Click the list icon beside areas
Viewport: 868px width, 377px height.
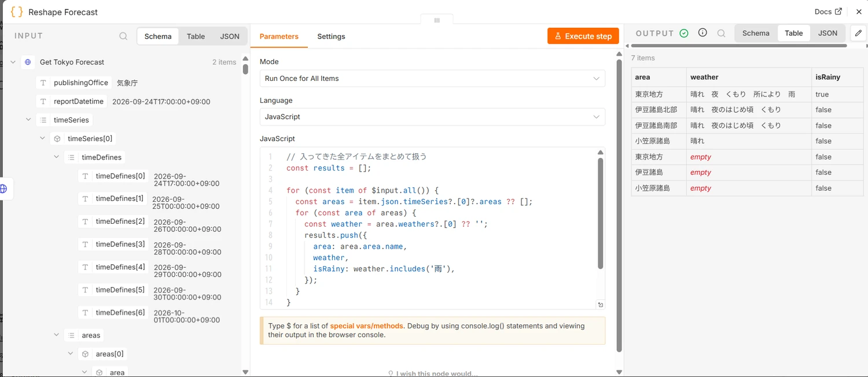click(x=71, y=335)
